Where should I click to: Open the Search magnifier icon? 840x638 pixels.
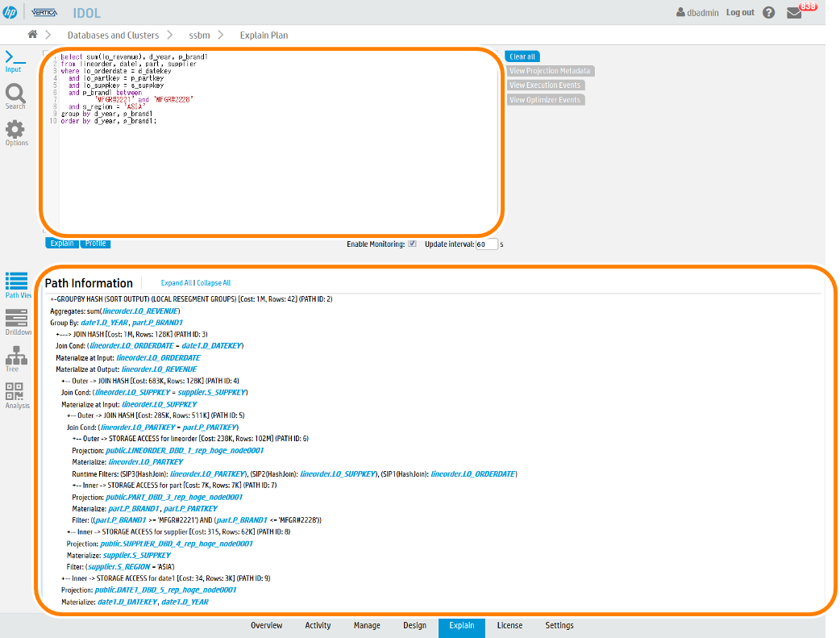pos(15,93)
